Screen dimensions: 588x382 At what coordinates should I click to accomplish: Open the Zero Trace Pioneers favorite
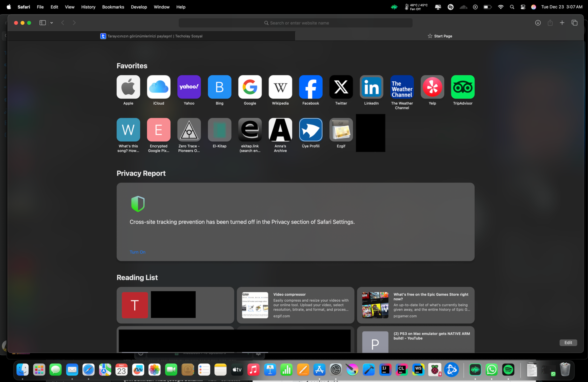[189, 129]
